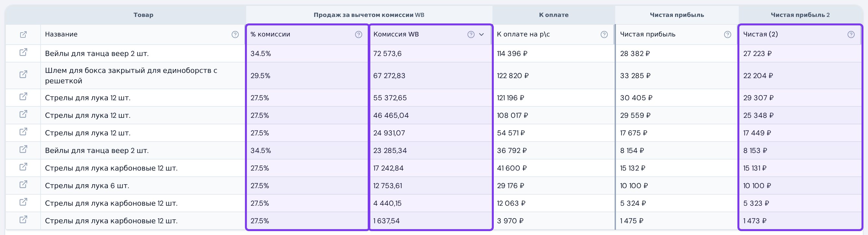The height and width of the screenshot is (235, 868).
Task: Show help tooltip for Название column
Action: tap(235, 35)
